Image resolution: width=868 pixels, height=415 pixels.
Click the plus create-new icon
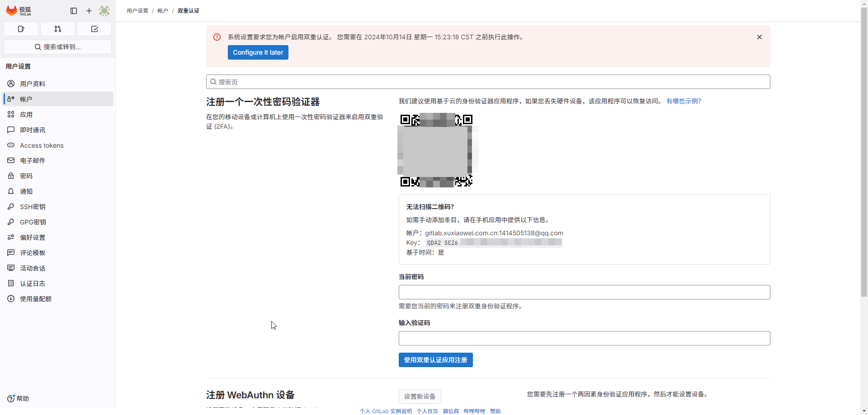point(89,11)
